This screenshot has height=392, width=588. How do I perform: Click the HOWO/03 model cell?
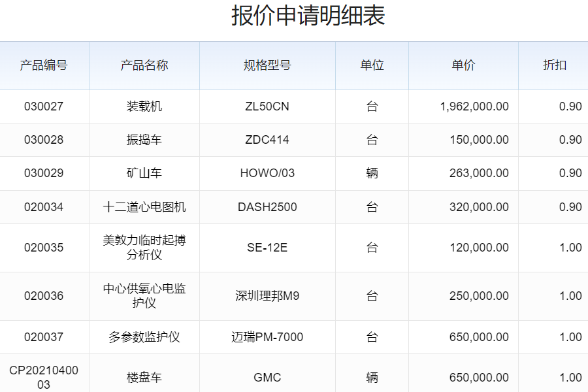[x=267, y=173]
